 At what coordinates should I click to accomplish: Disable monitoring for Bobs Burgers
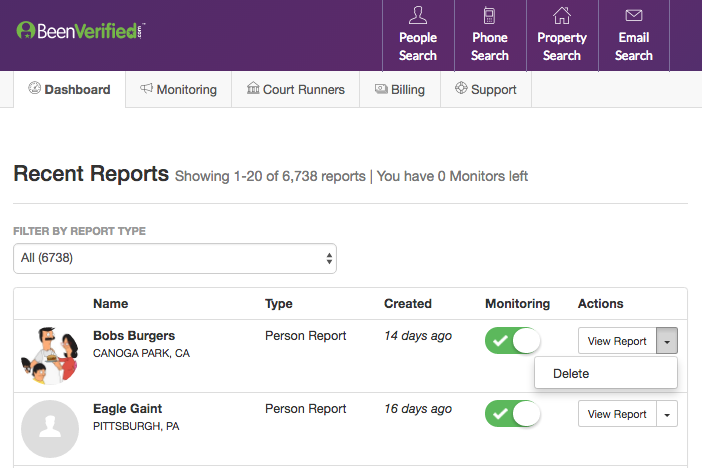point(513,341)
